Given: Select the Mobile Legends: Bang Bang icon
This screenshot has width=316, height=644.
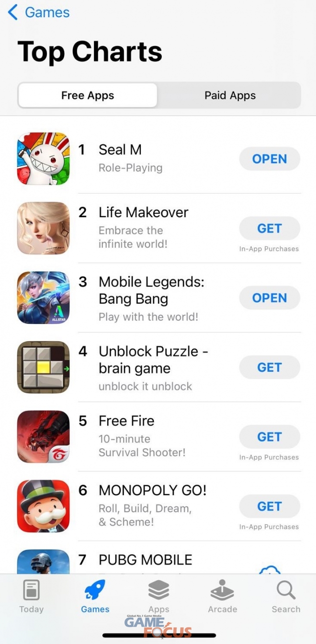Looking at the screenshot, I should 44,298.
